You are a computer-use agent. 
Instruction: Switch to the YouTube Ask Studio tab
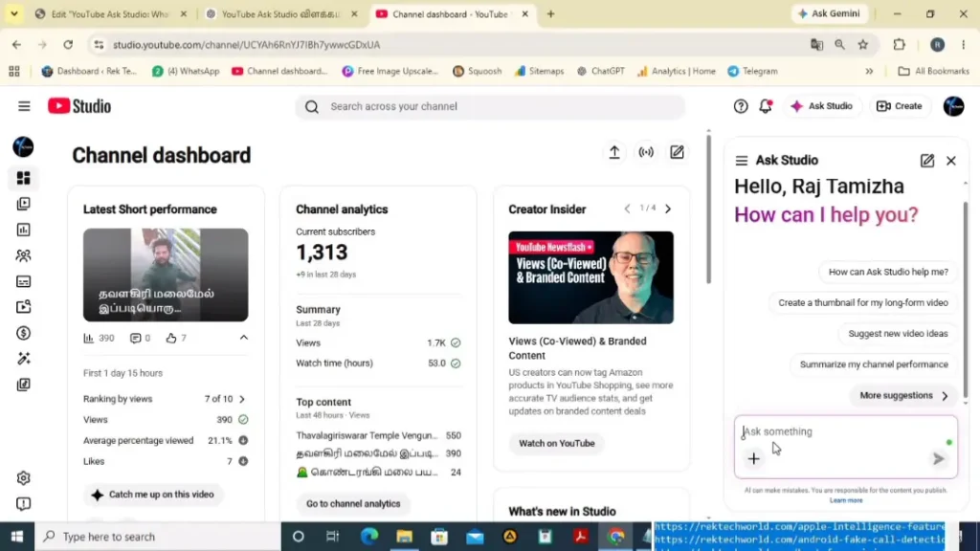[279, 13]
